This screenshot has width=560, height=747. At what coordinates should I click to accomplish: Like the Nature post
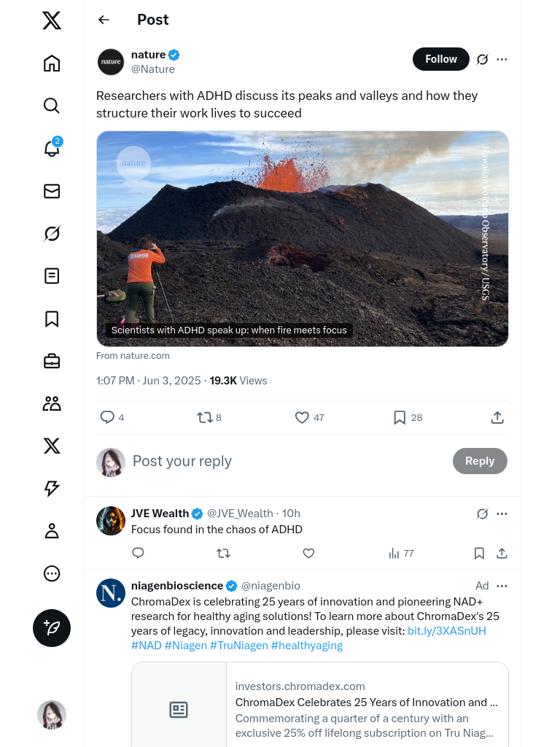click(302, 417)
